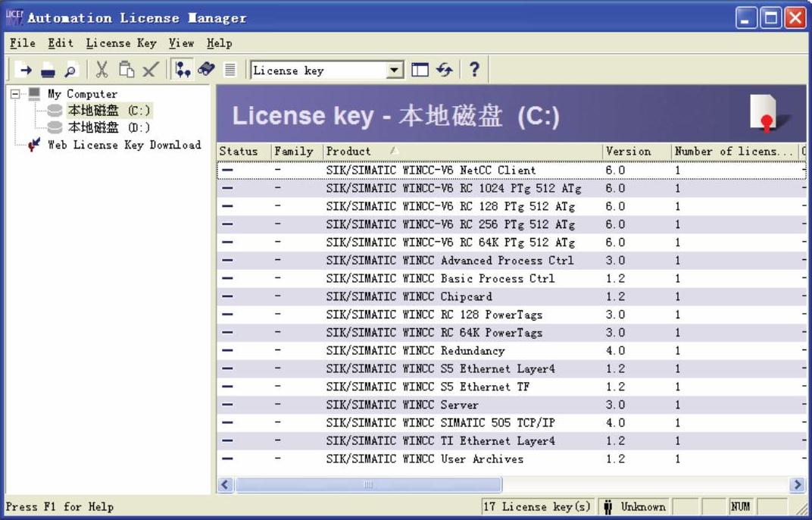This screenshot has height=520, width=812.
Task: Click the delete X icon in toolbar
Action: (x=149, y=70)
